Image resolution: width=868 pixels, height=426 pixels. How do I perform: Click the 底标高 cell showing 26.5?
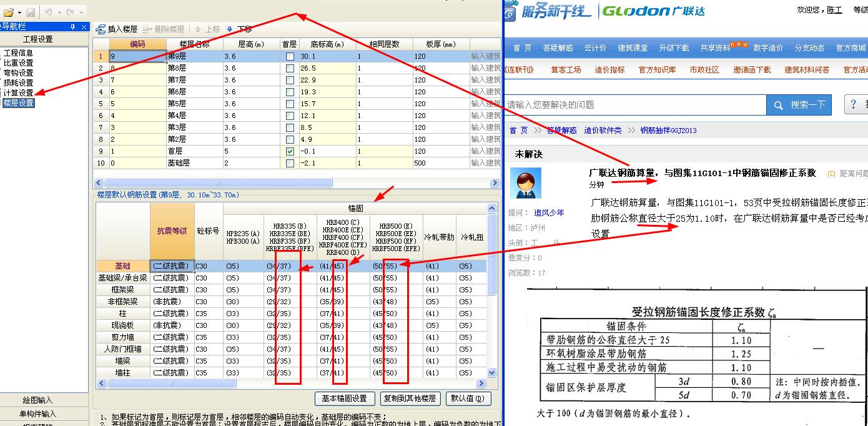pos(327,68)
